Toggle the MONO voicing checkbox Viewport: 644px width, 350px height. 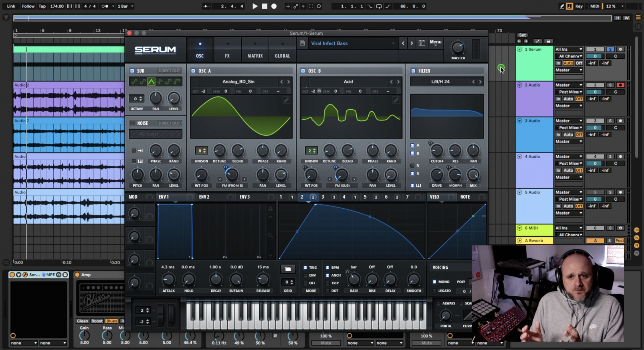[434, 282]
